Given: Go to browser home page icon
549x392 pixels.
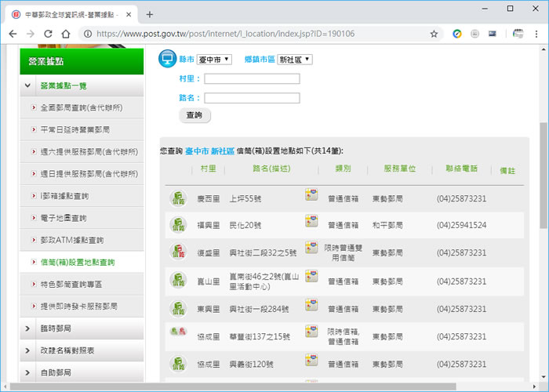Looking at the screenshot, I should pos(66,34).
